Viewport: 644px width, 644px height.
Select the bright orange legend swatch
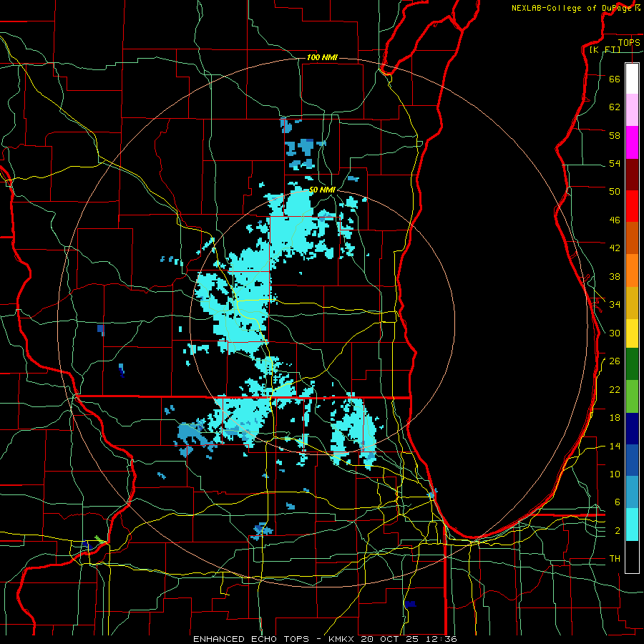(x=632, y=270)
